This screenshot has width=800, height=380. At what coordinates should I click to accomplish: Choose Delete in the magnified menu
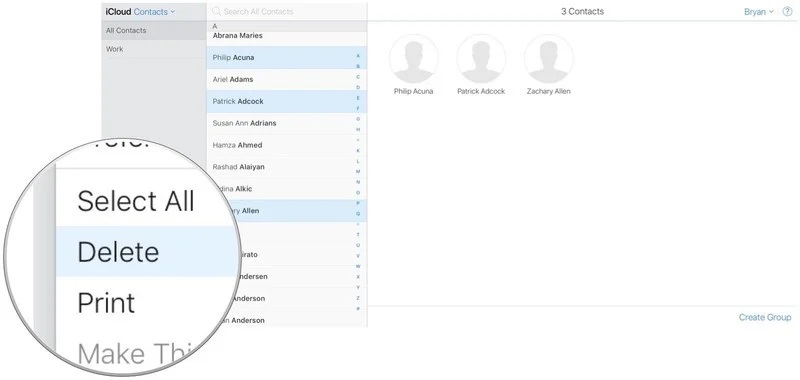(146, 252)
